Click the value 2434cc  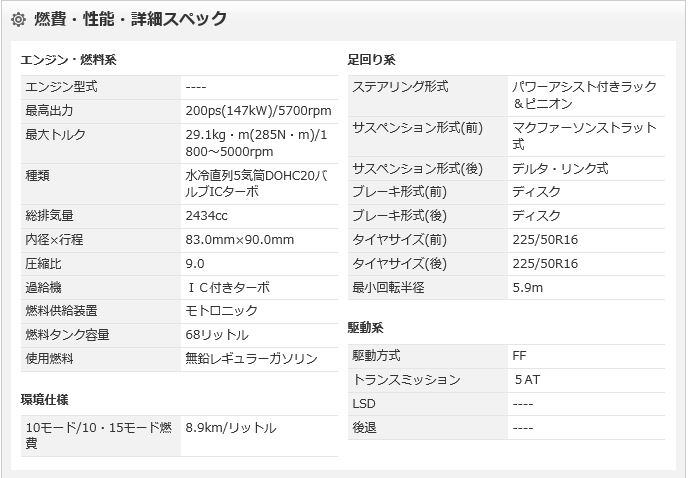point(206,216)
